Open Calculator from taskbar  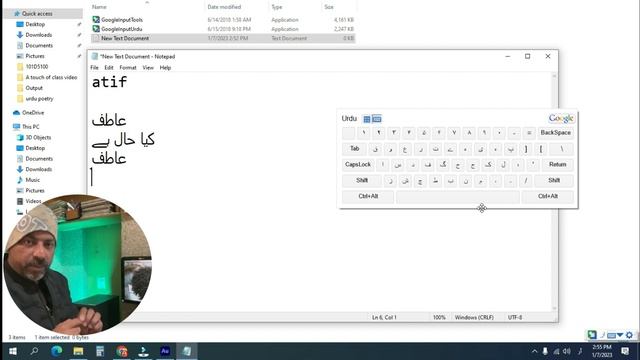point(100,351)
